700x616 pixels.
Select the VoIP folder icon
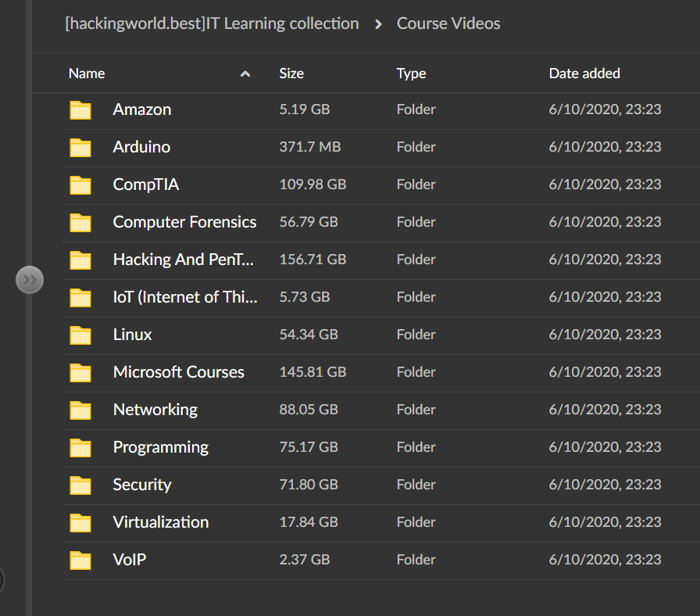80,560
